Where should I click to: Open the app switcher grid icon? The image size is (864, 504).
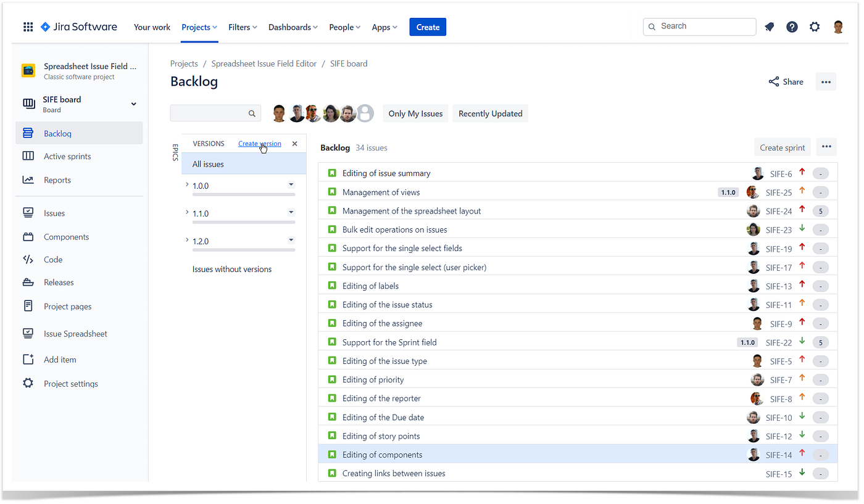(x=28, y=27)
